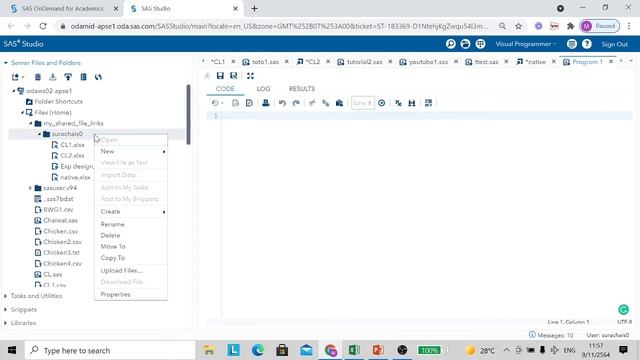640x360 pixels.
Task: Undo the last edit
Action: 282,103
